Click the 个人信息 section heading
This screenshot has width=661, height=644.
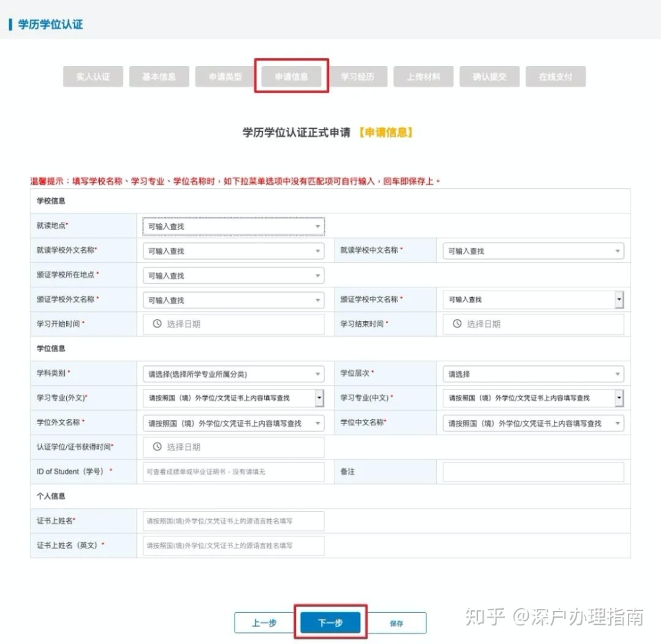[51, 496]
